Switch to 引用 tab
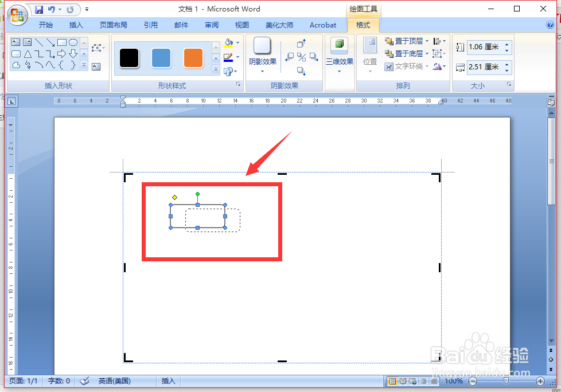Image resolution: width=561 pixels, height=392 pixels. click(x=151, y=25)
